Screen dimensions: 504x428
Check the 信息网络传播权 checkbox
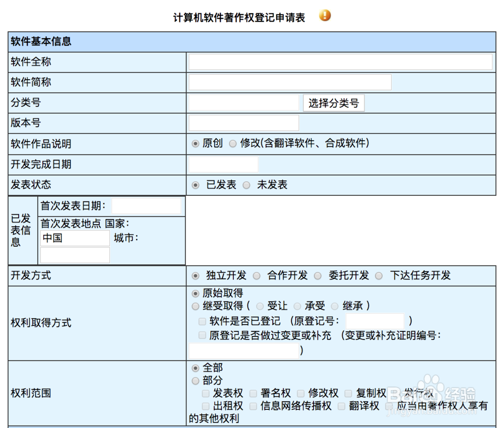click(254, 406)
